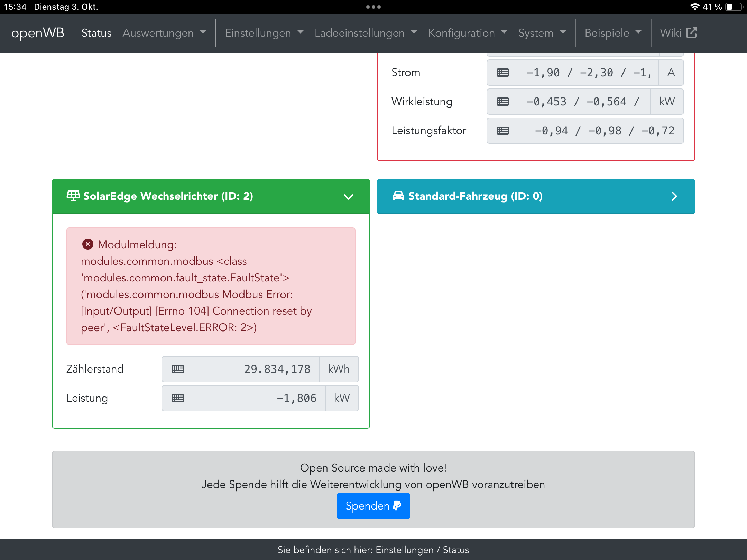Open the Wiki external link

point(678,33)
